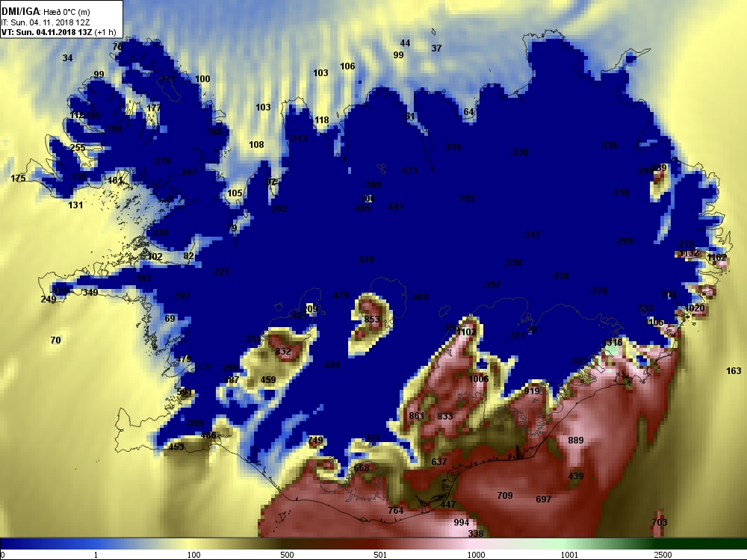Click the 1000 label on the color scale
747x560 pixels.
click(476, 555)
